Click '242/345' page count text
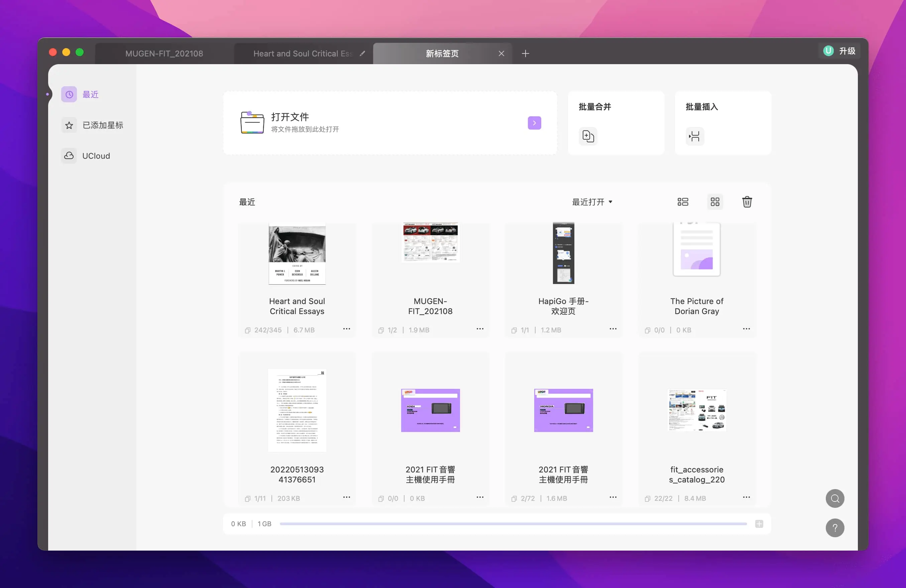The height and width of the screenshot is (588, 906). coord(268,330)
